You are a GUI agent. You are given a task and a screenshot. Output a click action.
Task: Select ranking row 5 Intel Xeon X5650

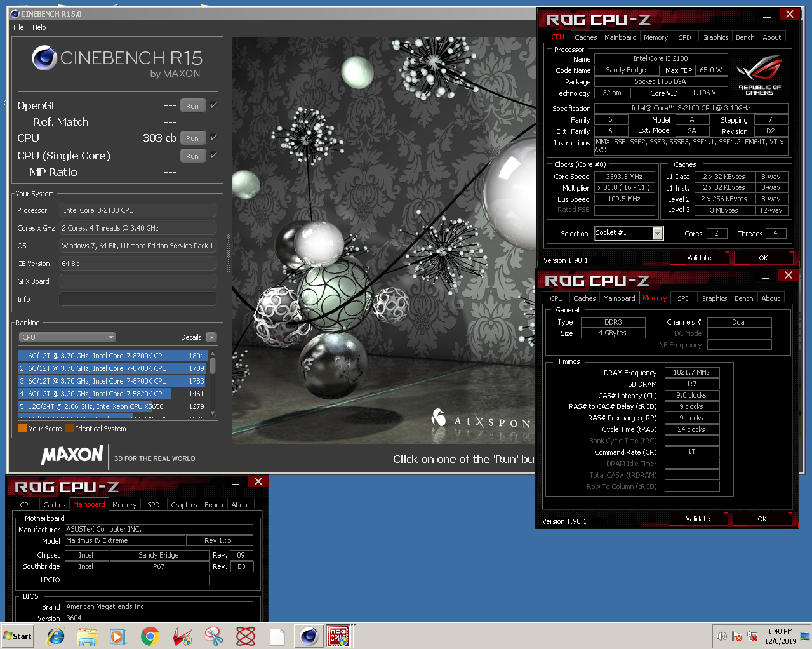pos(112,406)
